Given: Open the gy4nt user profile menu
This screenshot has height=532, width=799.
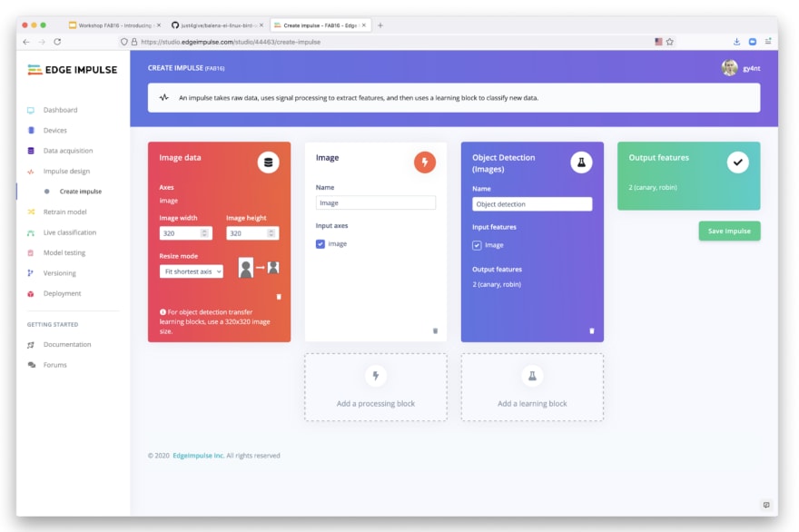Looking at the screenshot, I should tap(751, 68).
